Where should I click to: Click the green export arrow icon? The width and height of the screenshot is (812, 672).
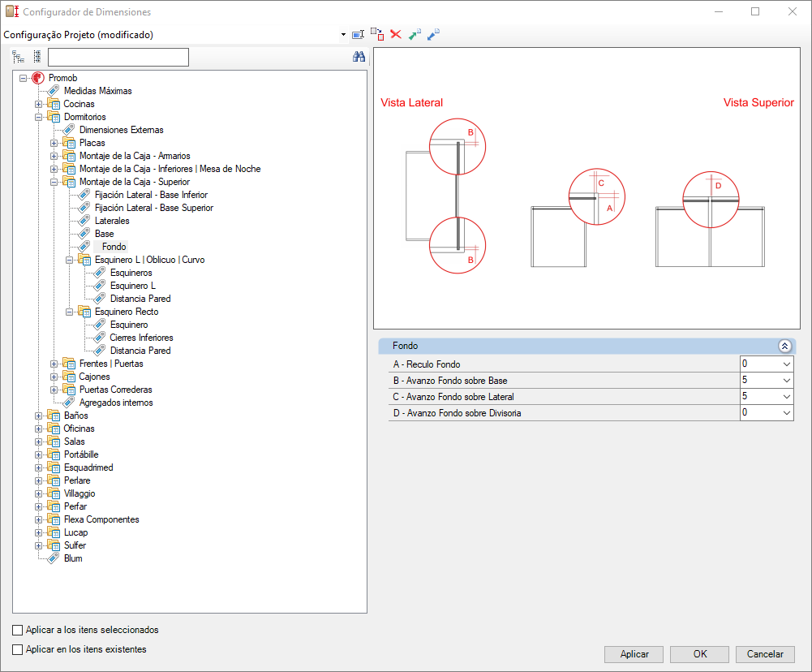415,35
